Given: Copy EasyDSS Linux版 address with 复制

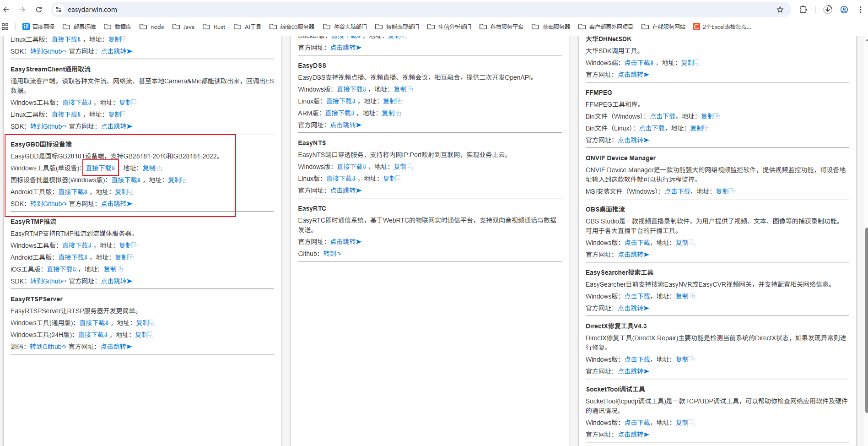Looking at the screenshot, I should point(393,101).
